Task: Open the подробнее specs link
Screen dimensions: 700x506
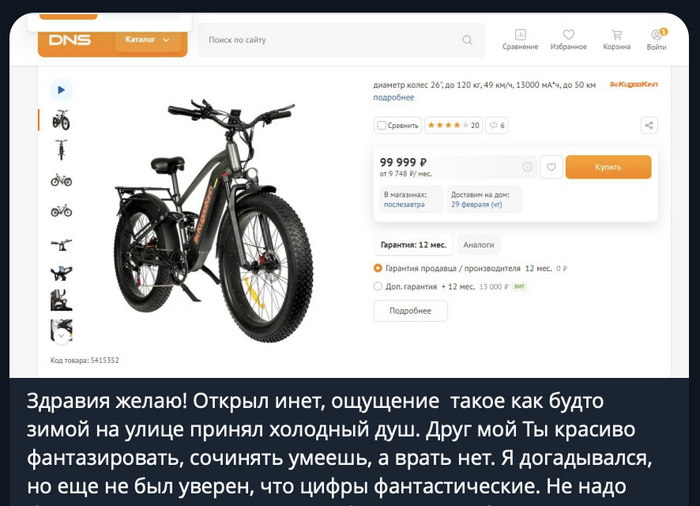Action: pyautogui.click(x=394, y=97)
